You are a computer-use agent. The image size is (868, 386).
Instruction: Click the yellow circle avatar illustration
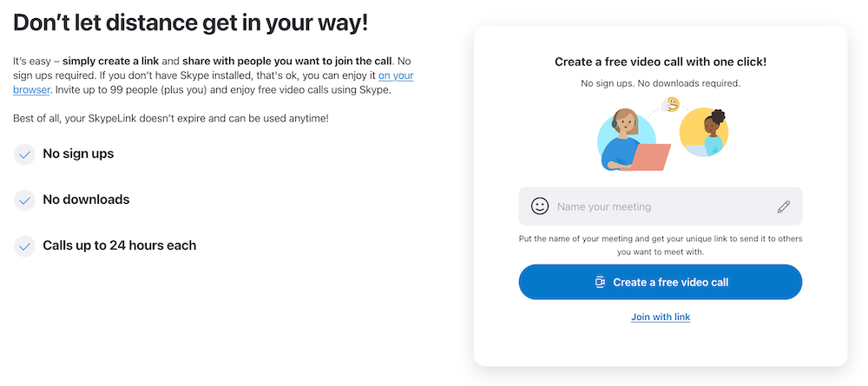[704, 132]
